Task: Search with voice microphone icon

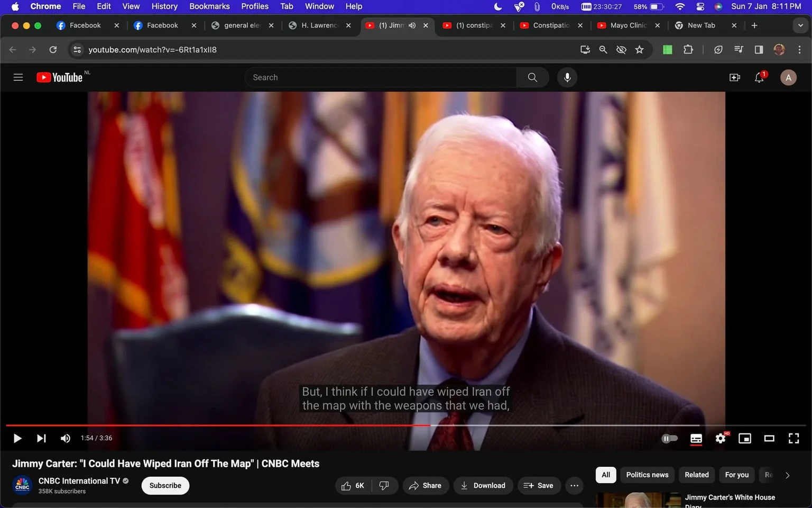Action: [567, 77]
